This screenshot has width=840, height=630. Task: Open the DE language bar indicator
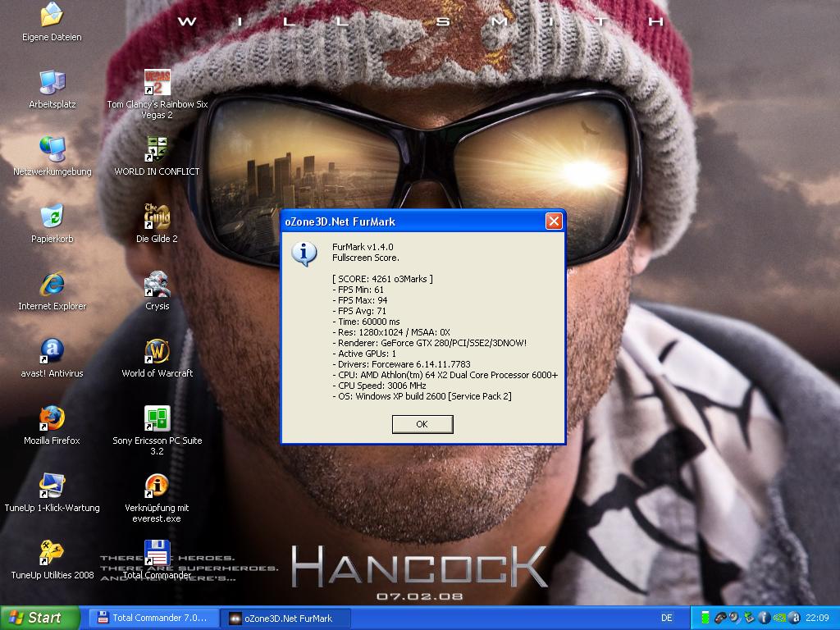(x=666, y=618)
